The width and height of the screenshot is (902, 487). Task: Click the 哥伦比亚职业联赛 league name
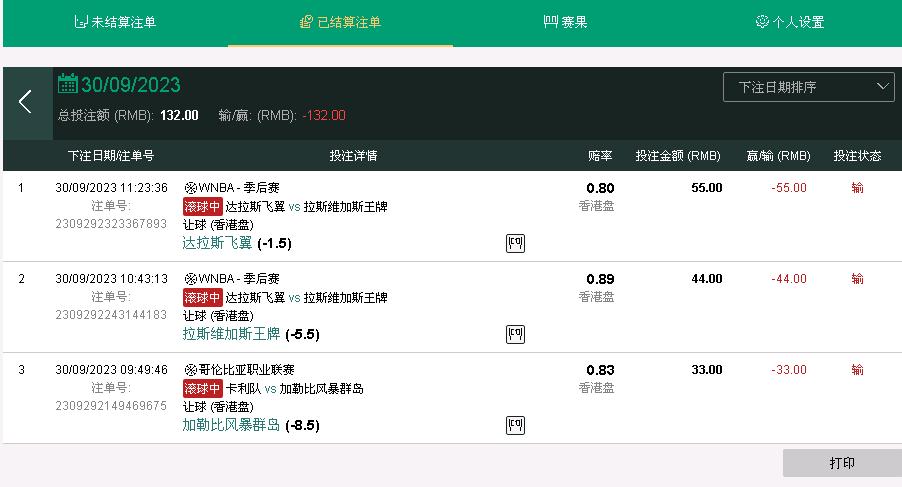(246, 370)
